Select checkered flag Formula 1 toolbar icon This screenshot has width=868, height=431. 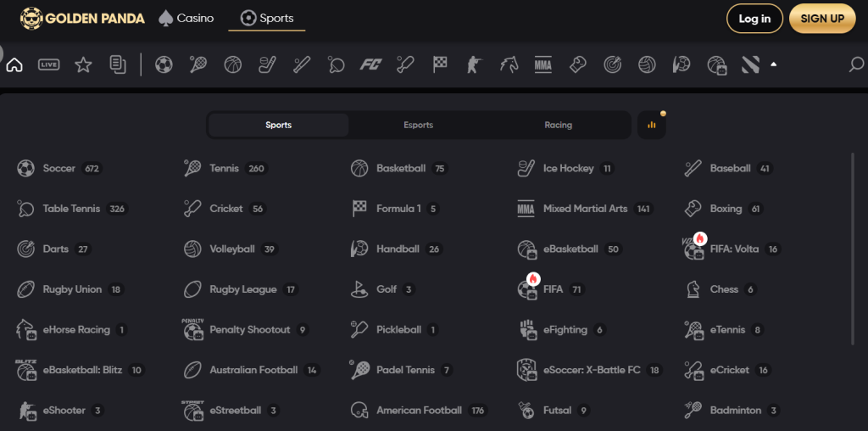coord(440,64)
